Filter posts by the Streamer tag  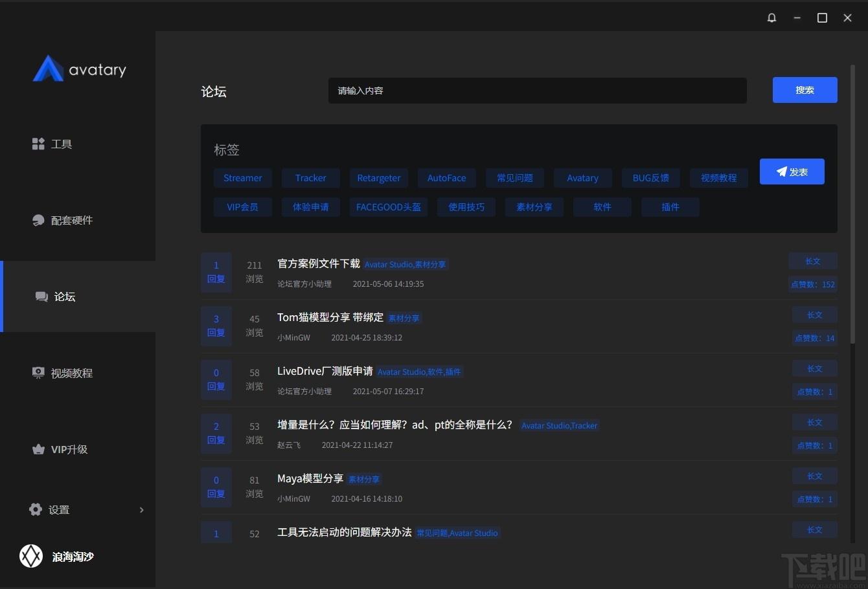click(243, 178)
